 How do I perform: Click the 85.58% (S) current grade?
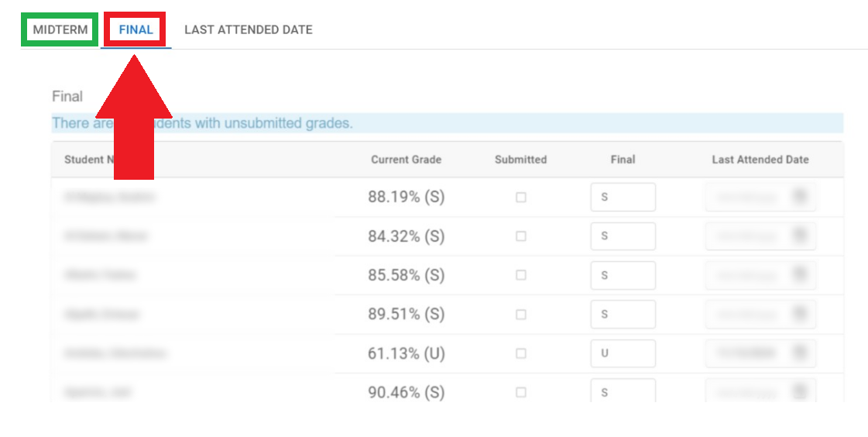pos(407,275)
